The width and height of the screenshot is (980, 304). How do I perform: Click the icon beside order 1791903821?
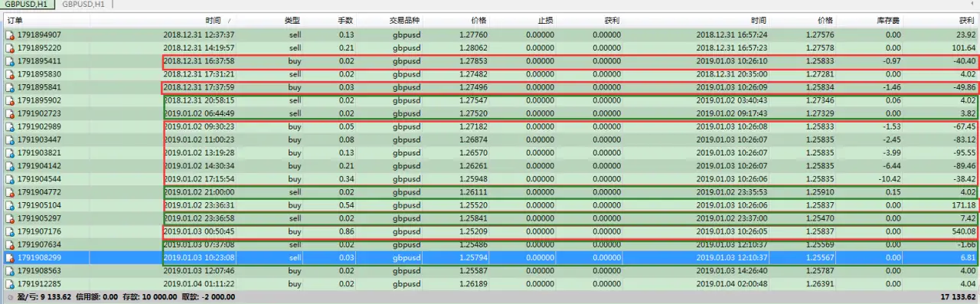[x=10, y=152]
